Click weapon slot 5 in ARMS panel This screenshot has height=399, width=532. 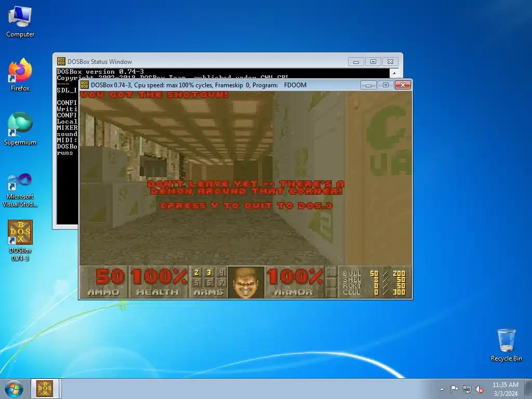(x=196, y=282)
